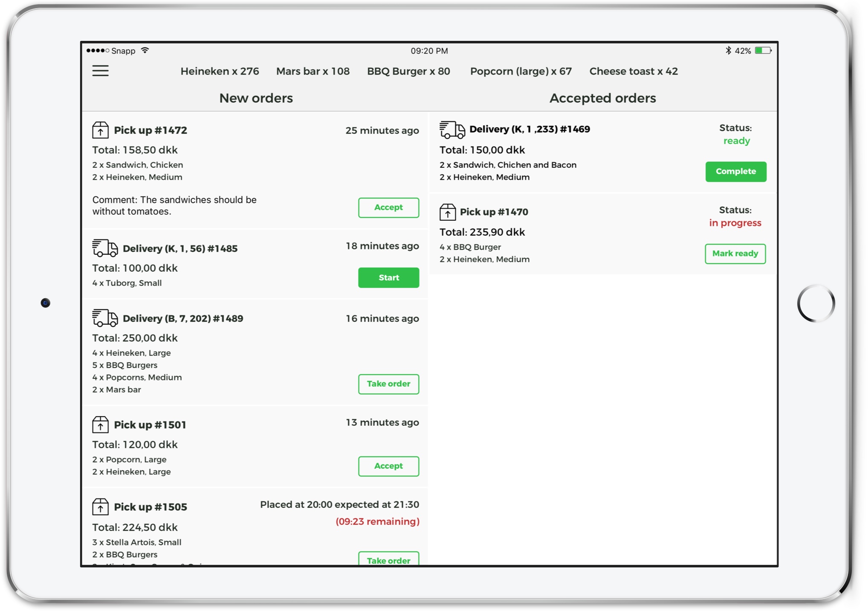Click the Accepted orders column heading
Screen dimensions: 868x611
coord(602,98)
